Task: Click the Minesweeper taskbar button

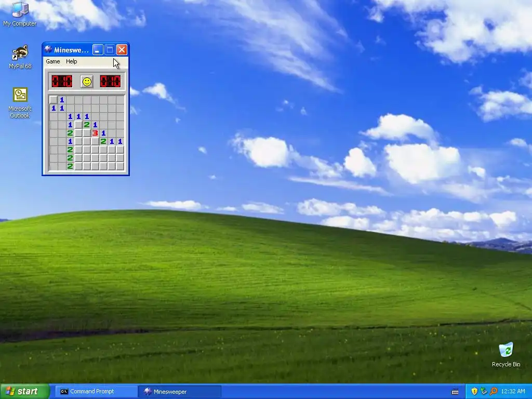Action: pyautogui.click(x=180, y=392)
